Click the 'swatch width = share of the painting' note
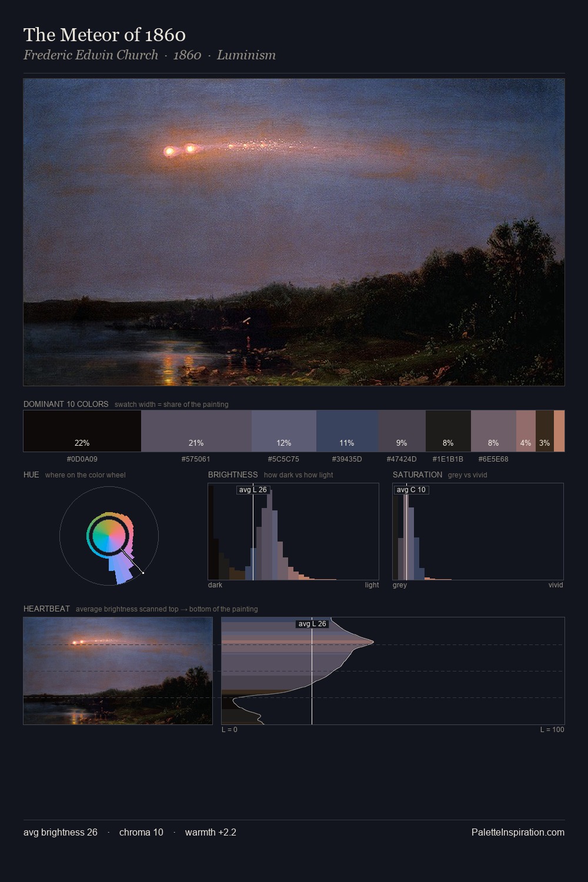 click(172, 404)
